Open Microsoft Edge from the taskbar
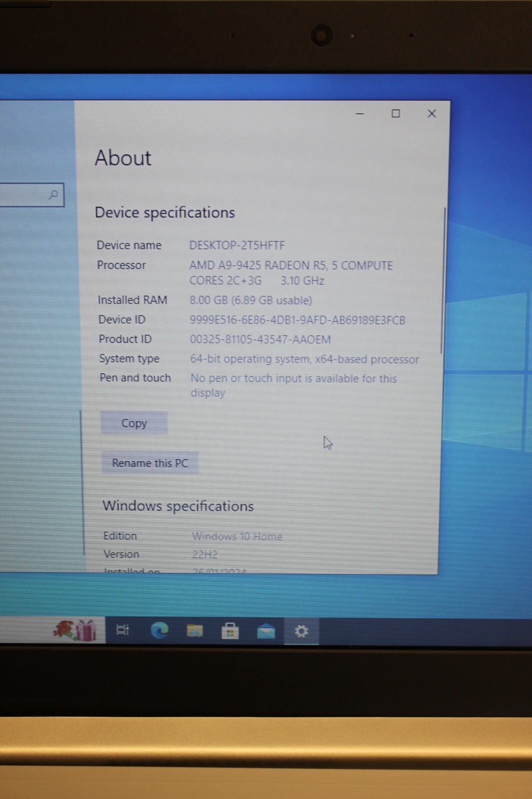Viewport: 532px width, 799px height. click(x=160, y=630)
